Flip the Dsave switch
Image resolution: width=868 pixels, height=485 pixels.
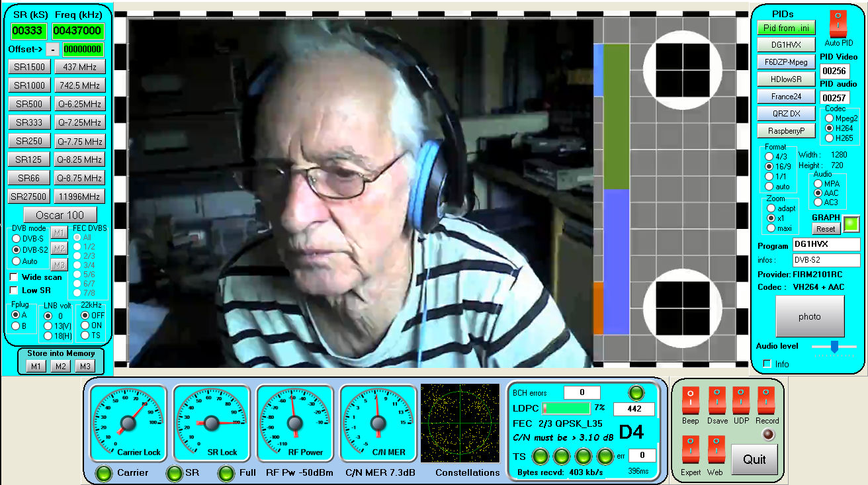tap(716, 401)
